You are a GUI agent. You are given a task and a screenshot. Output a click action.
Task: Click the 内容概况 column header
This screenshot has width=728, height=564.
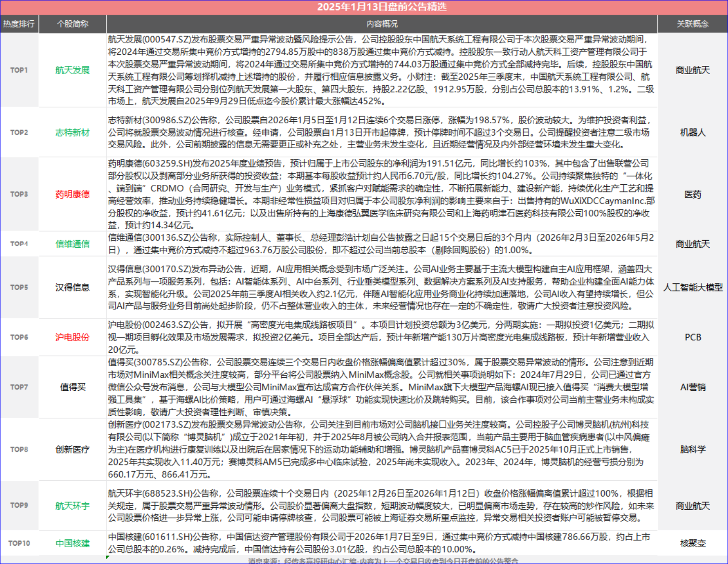point(381,24)
